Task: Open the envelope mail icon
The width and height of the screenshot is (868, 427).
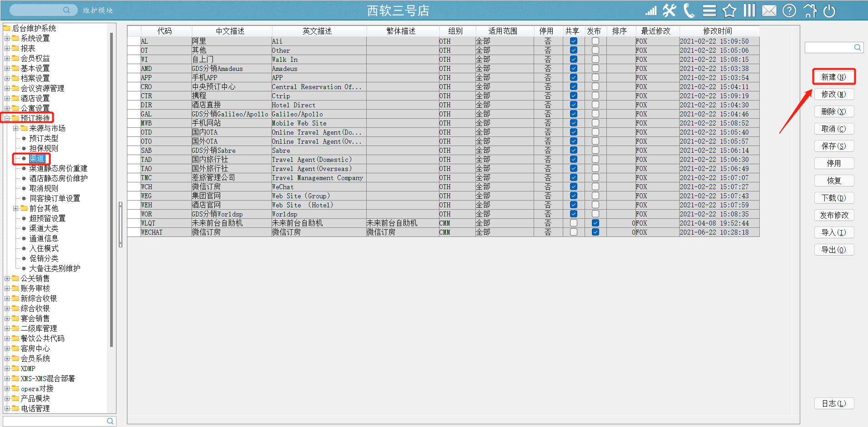Action: (x=769, y=10)
